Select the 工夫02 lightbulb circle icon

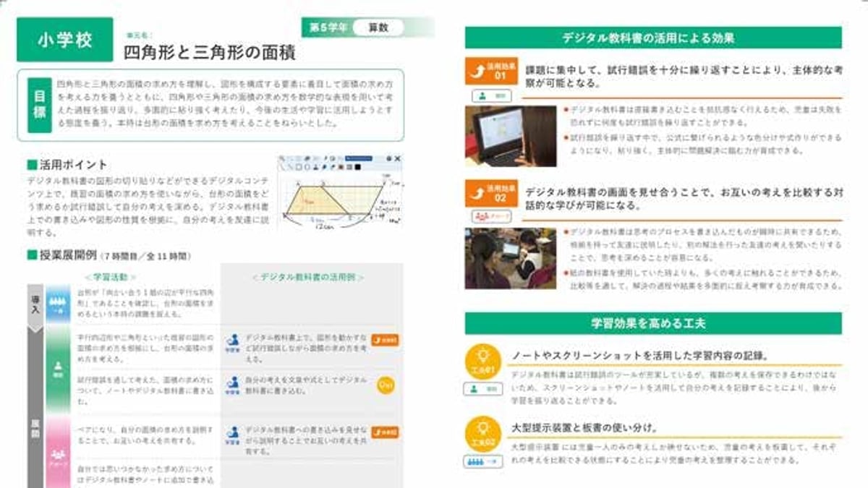click(482, 433)
